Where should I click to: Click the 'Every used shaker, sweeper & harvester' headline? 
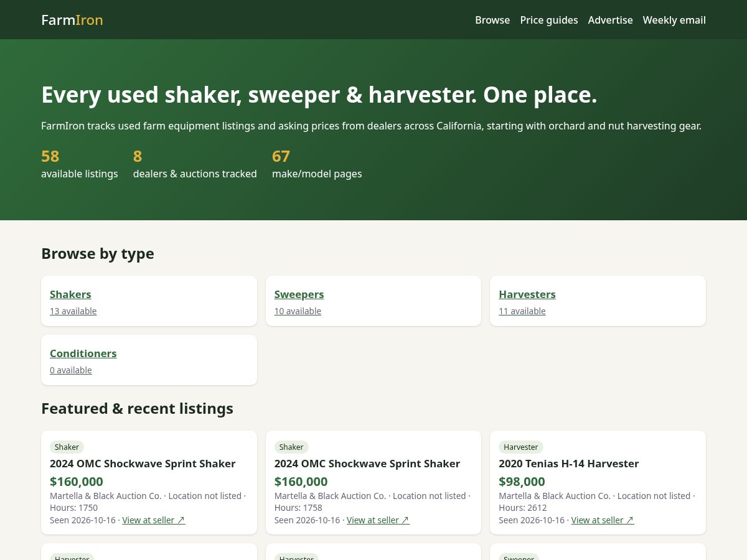pyautogui.click(x=319, y=95)
